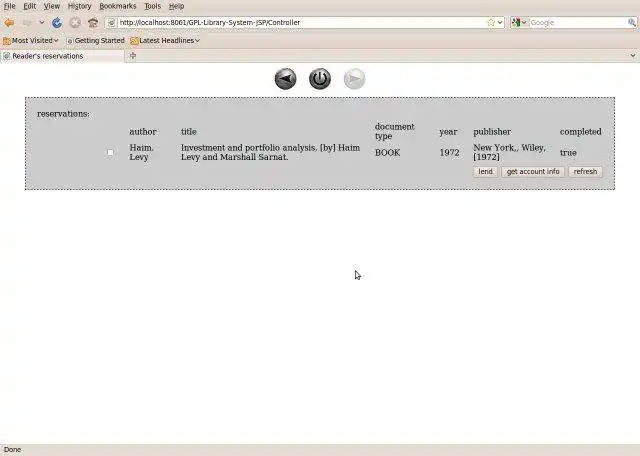Click the site identity icon in address bar
The image size is (640, 456).
[111, 22]
